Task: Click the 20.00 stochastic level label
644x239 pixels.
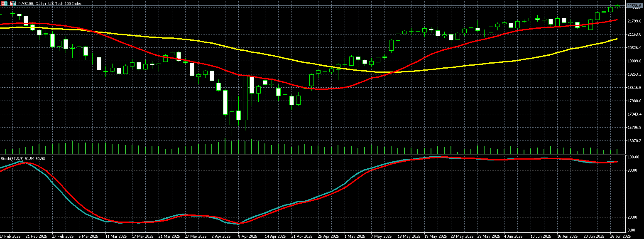Action: click(x=633, y=217)
